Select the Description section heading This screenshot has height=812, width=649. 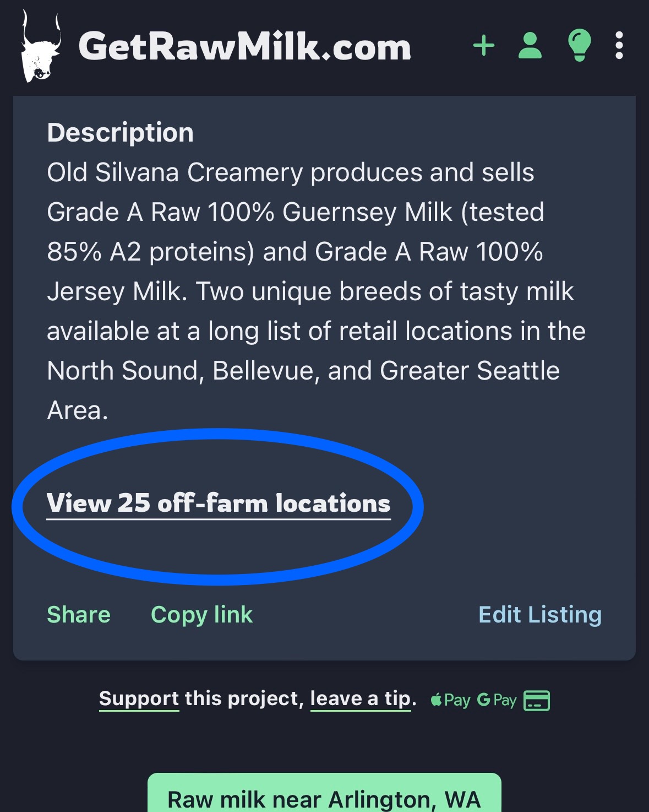coord(120,131)
